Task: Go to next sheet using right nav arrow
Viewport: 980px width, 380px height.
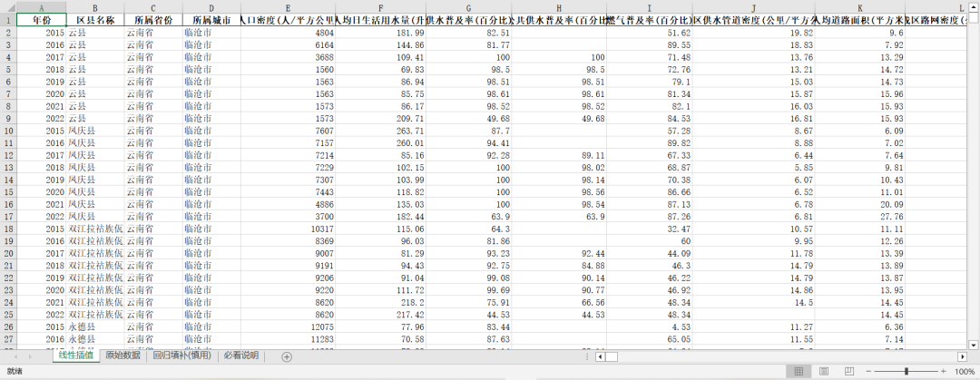Action: [30, 356]
